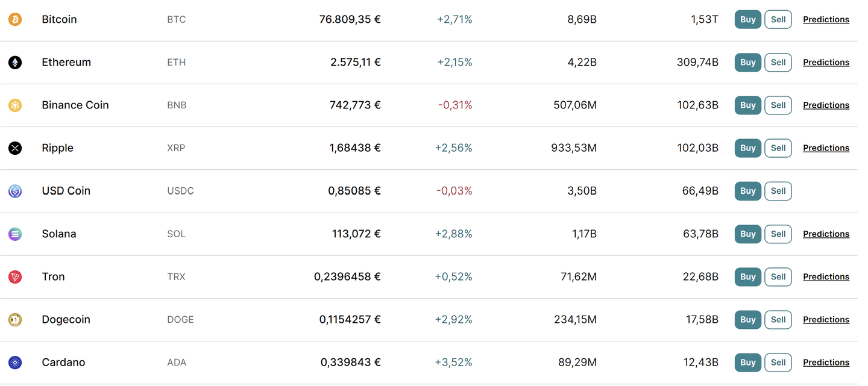Sell Cardano using Sell button

tap(778, 363)
